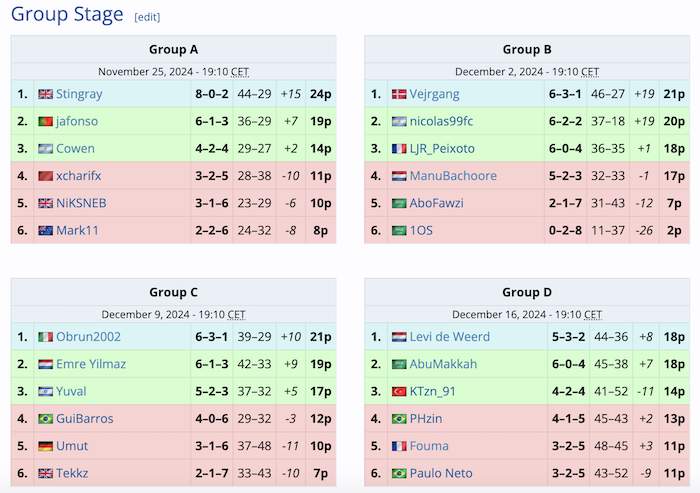Click the Germany flag beside Umut
The width and height of the screenshot is (700, 493).
tap(45, 446)
